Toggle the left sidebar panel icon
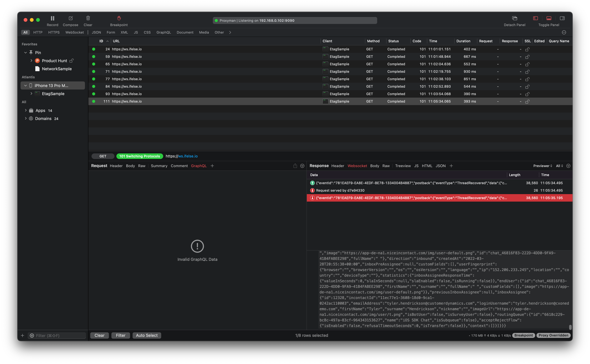 point(535,18)
